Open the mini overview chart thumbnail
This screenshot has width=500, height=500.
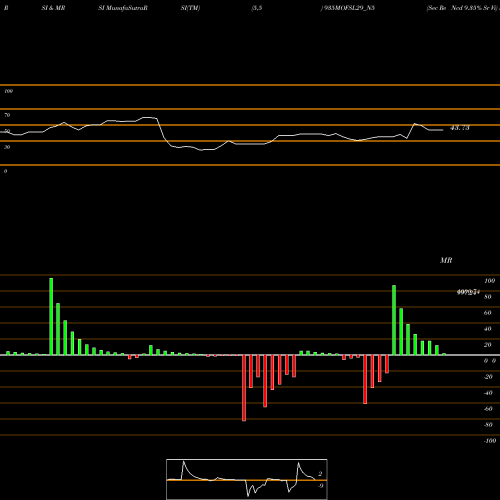click(x=247, y=479)
